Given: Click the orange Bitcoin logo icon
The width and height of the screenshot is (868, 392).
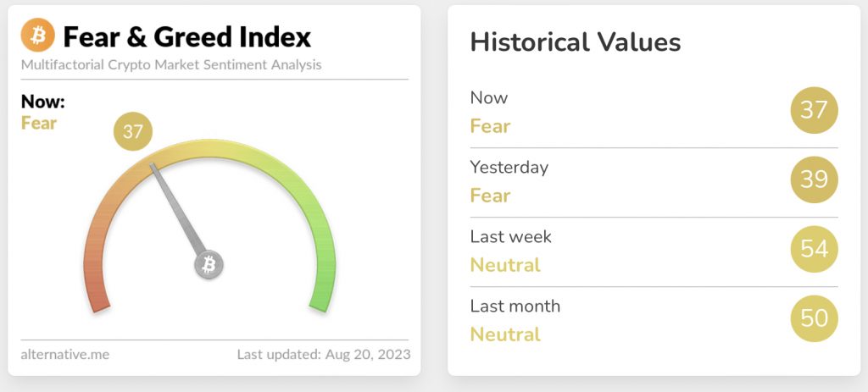Looking at the screenshot, I should [37, 35].
